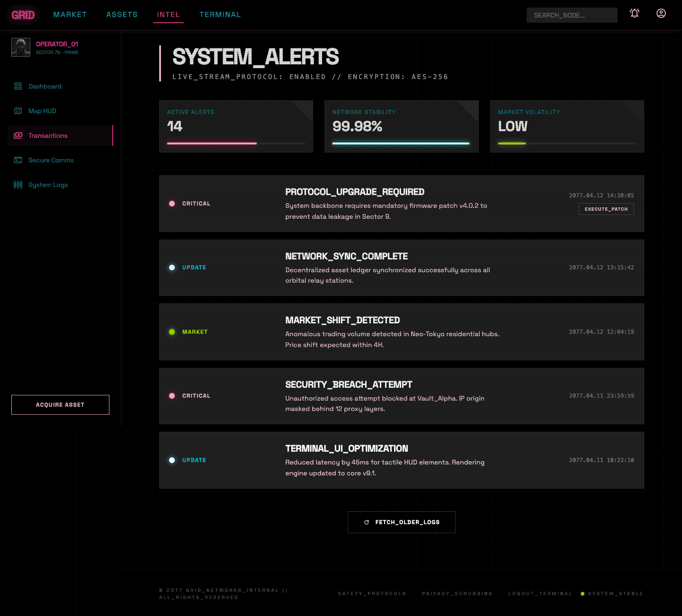The width and height of the screenshot is (682, 616).
Task: Open the user account profile icon
Action: (x=661, y=13)
